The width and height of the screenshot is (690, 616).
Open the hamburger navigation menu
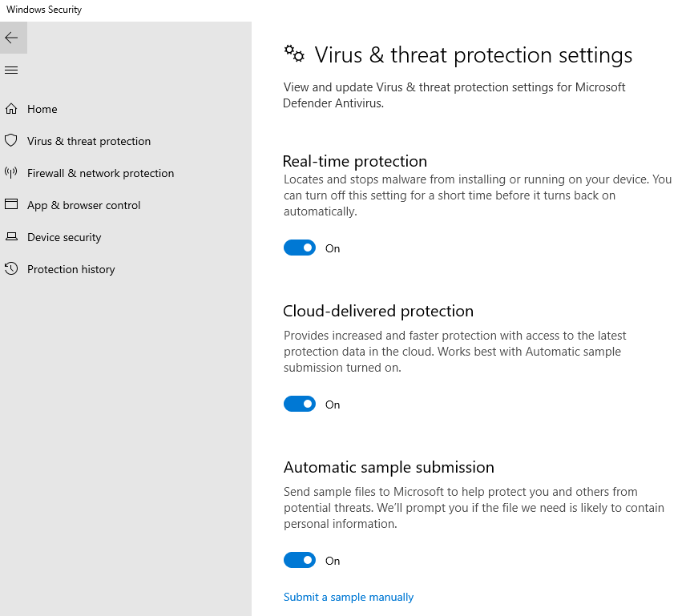(11, 70)
